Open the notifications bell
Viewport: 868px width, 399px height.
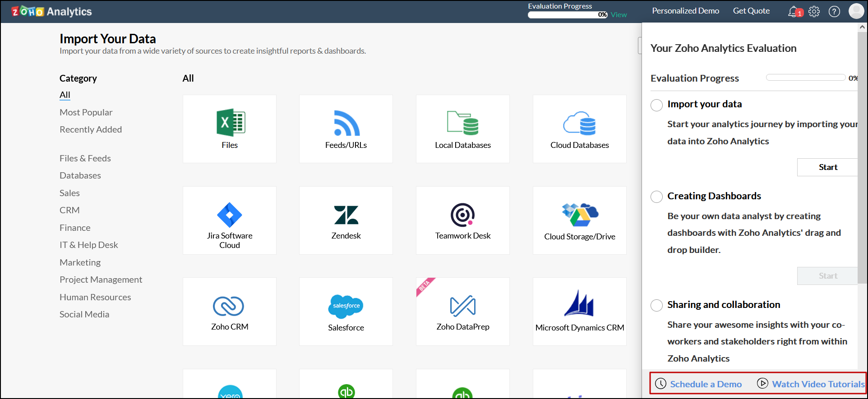click(x=794, y=11)
